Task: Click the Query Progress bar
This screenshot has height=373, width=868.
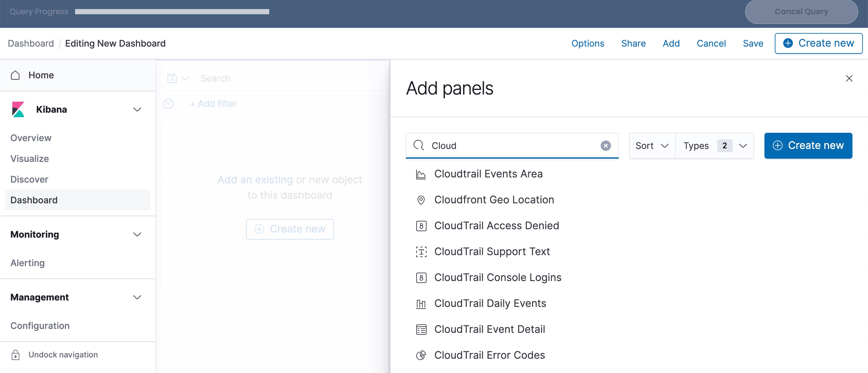Action: tap(172, 11)
